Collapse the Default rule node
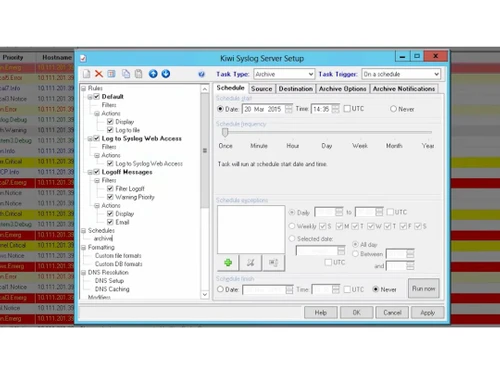 90,97
